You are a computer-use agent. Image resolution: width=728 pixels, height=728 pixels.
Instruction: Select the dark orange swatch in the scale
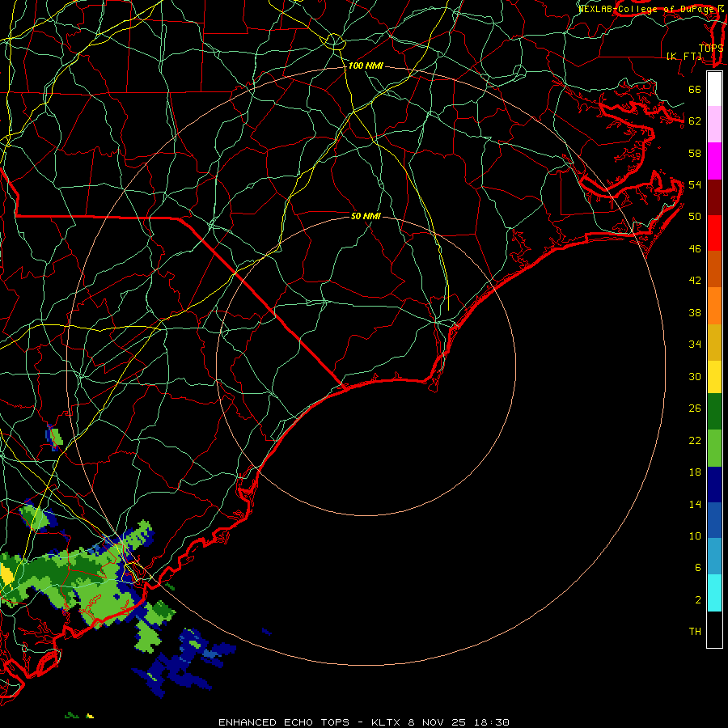point(714,269)
